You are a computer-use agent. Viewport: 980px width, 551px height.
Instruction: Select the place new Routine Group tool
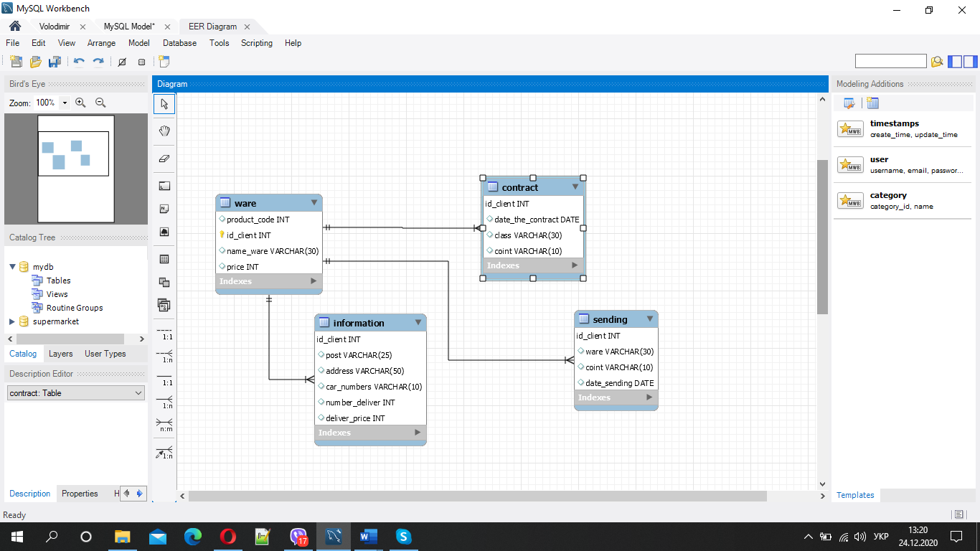pos(164,306)
